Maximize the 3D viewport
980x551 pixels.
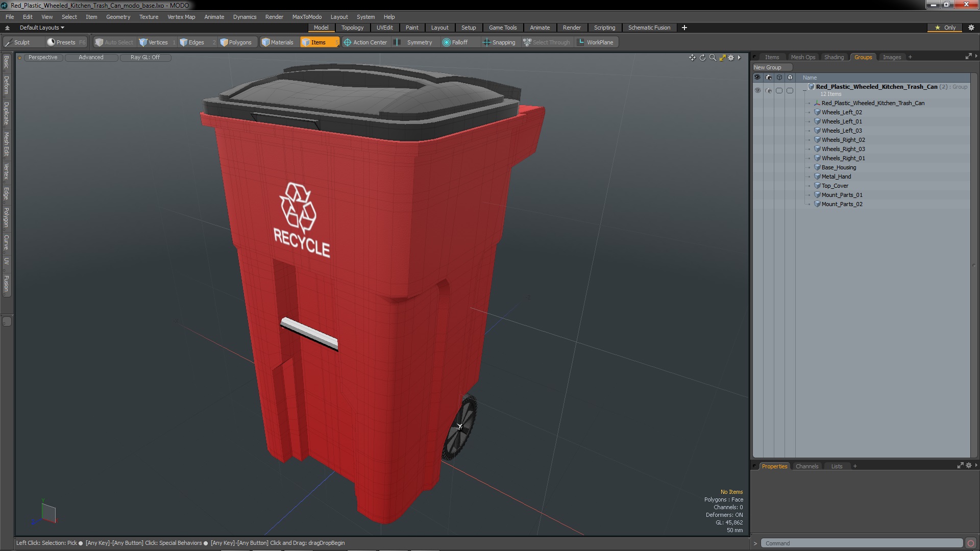722,58
